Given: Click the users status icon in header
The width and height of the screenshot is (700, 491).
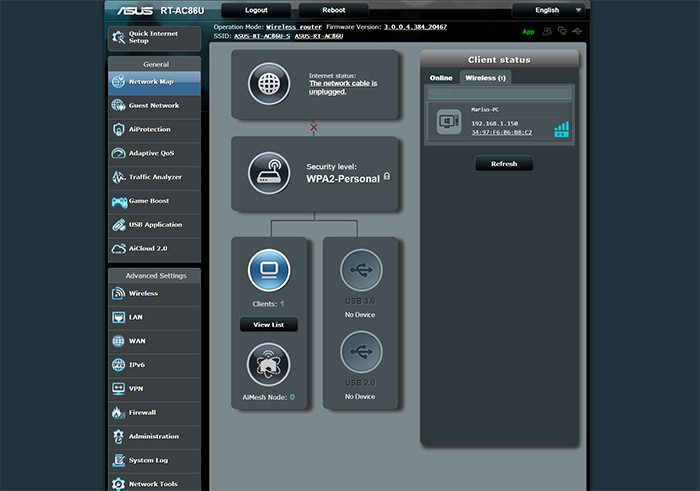Looking at the screenshot, I should (547, 31).
